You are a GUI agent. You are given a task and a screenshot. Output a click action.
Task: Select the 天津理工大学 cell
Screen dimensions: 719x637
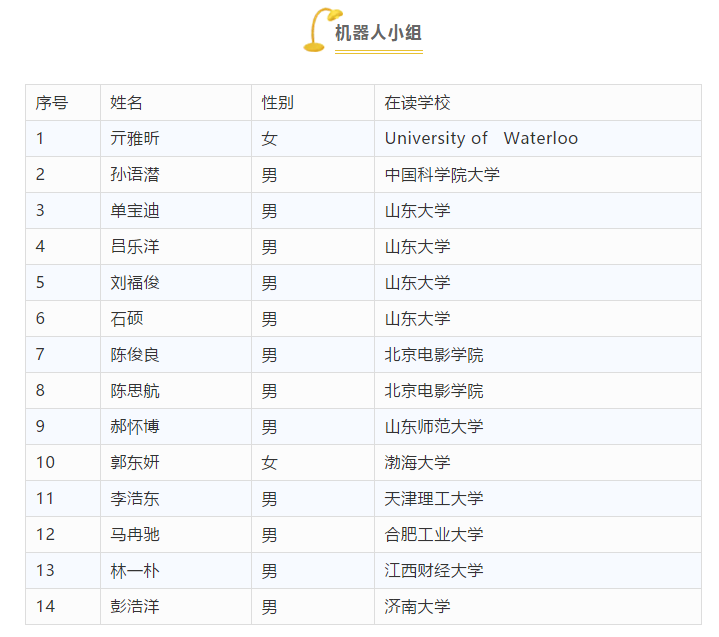point(434,499)
